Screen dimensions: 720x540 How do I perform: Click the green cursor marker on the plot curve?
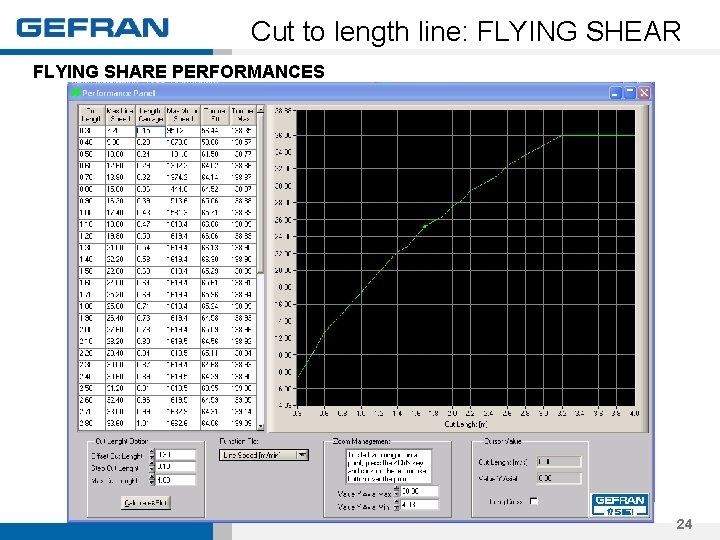tap(425, 226)
